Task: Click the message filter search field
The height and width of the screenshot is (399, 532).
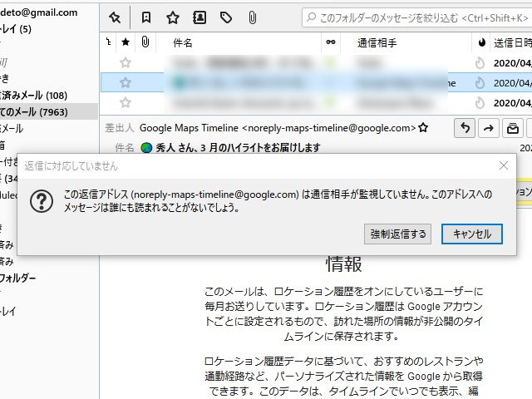Action: click(x=417, y=17)
